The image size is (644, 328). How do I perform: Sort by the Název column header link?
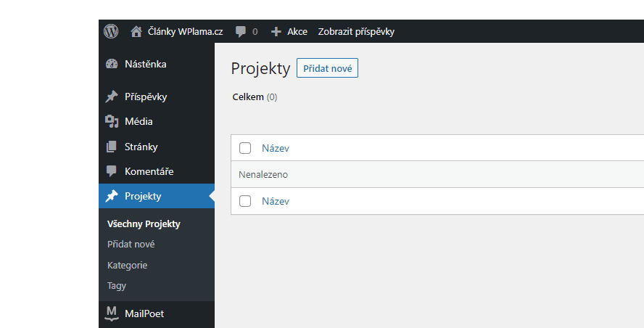coord(275,148)
